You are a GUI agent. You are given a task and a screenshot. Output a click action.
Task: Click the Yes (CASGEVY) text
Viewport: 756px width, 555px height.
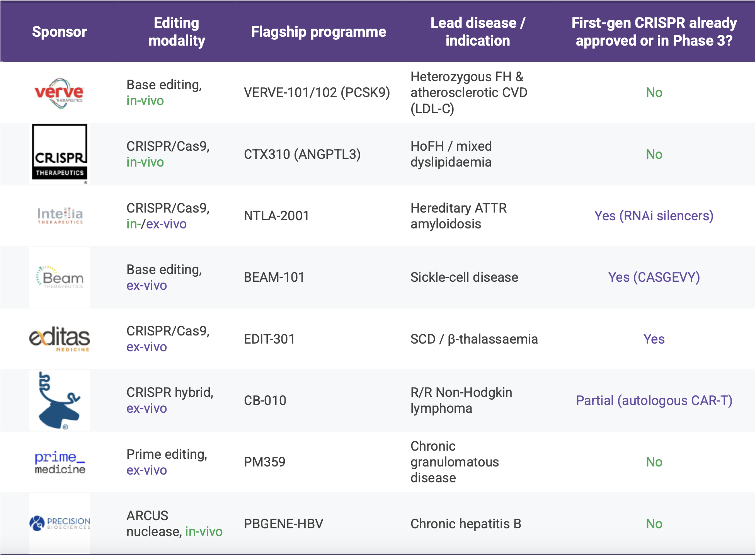[654, 277]
